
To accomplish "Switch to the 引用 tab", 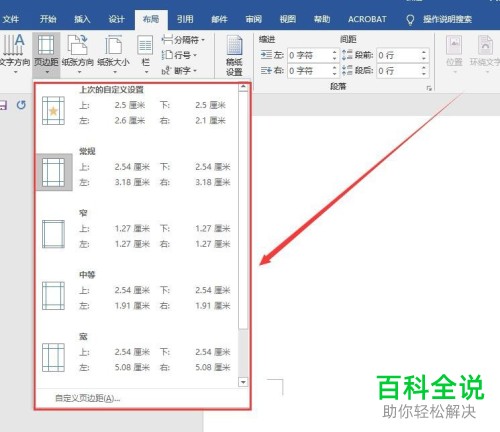I will 185,19.
